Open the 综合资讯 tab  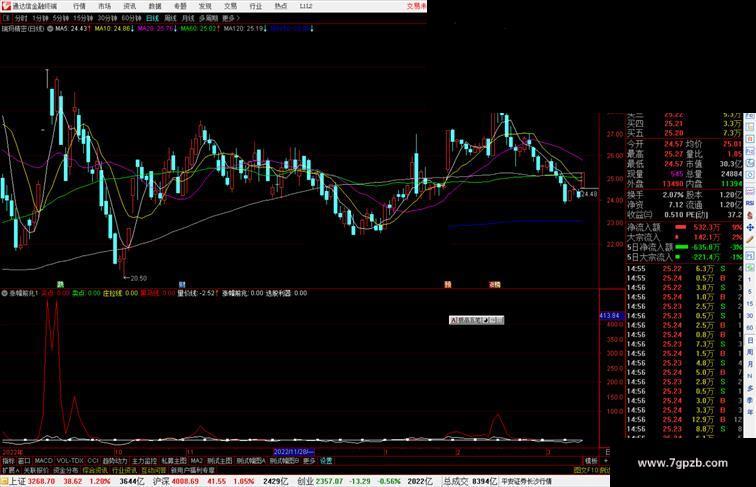coord(95,470)
